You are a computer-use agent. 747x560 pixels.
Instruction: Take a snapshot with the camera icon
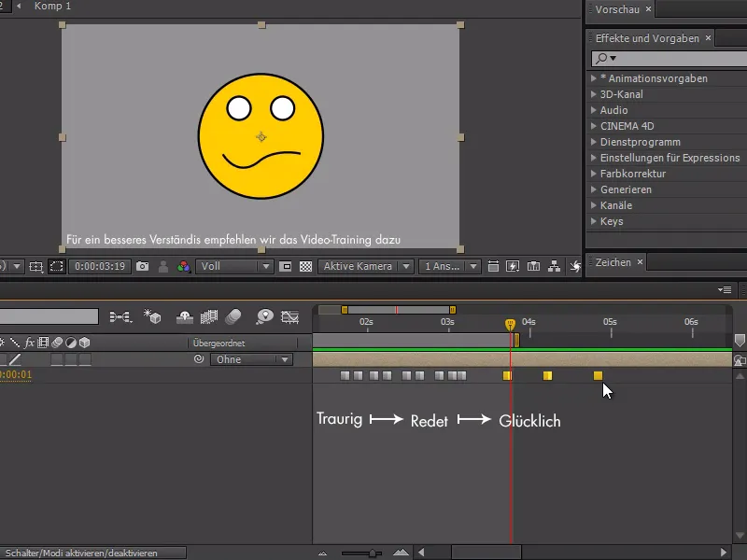pos(141,266)
